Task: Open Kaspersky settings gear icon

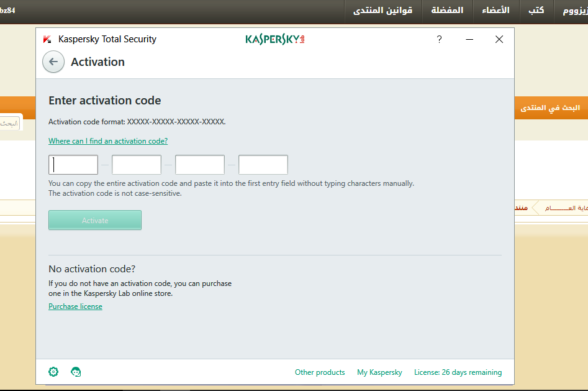Action: coord(53,372)
